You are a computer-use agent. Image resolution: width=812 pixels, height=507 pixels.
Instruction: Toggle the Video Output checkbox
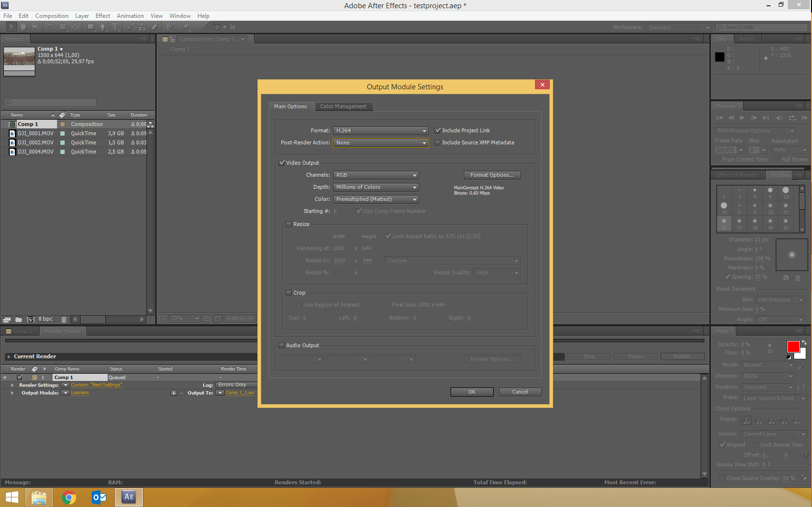(x=282, y=163)
